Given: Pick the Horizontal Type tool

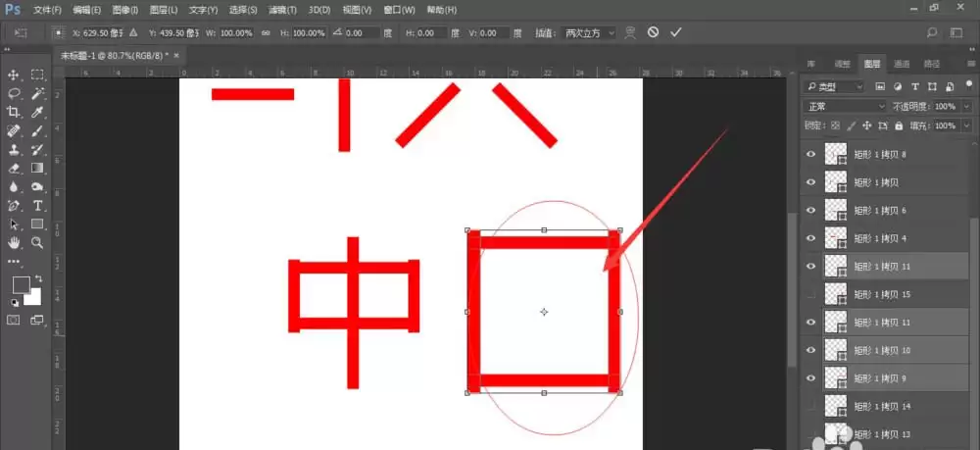Looking at the screenshot, I should click(37, 206).
